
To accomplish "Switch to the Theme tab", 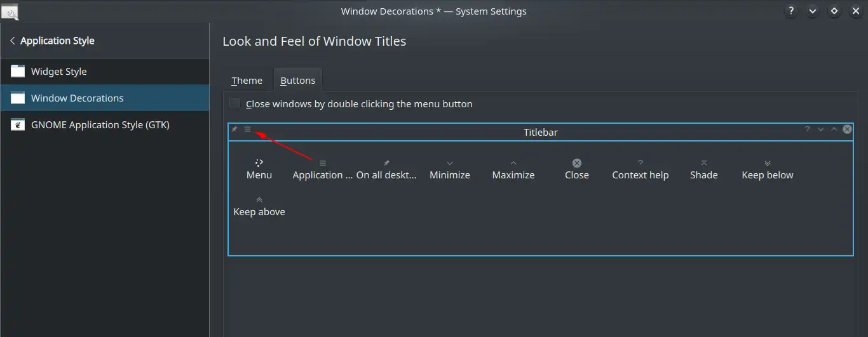I will [x=247, y=81].
